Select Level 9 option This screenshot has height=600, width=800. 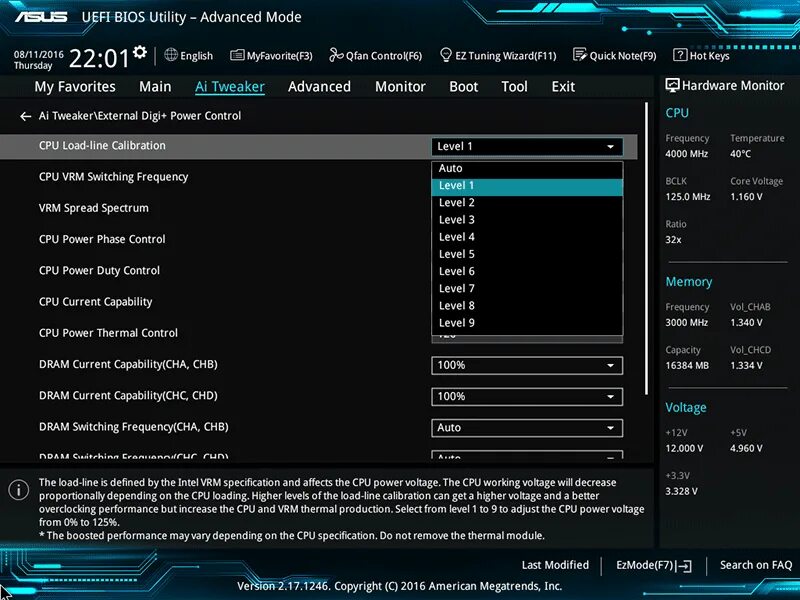tap(527, 323)
